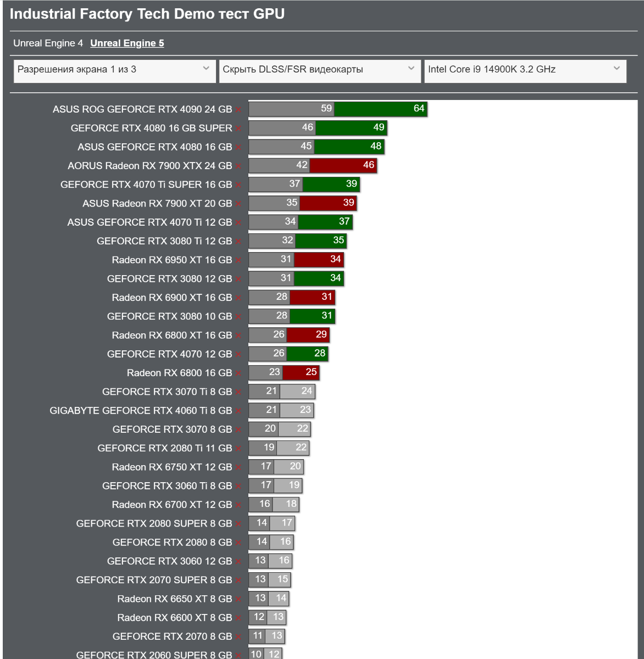
Task: Remove Radeon RX 6800 16 GB with its red x
Action: [x=239, y=374]
